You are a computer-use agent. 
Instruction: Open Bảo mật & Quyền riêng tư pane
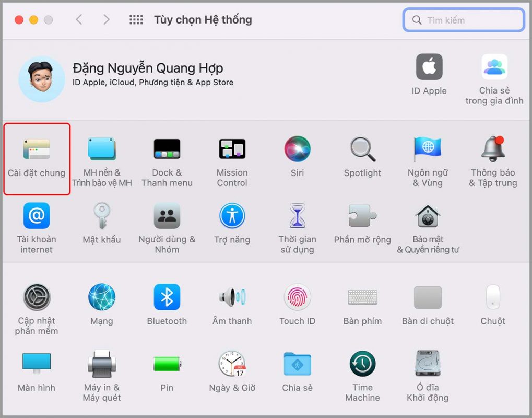pyautogui.click(x=428, y=216)
